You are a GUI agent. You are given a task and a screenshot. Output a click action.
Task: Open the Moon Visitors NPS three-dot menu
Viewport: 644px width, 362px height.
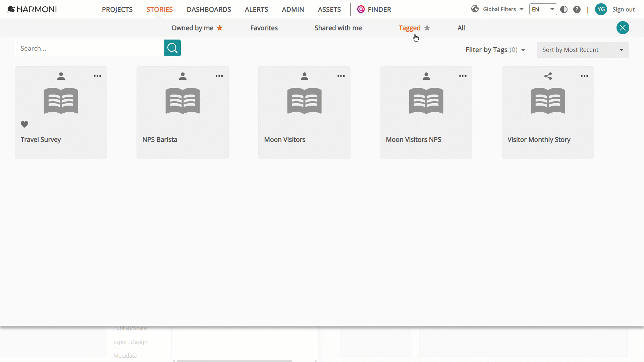(x=463, y=76)
